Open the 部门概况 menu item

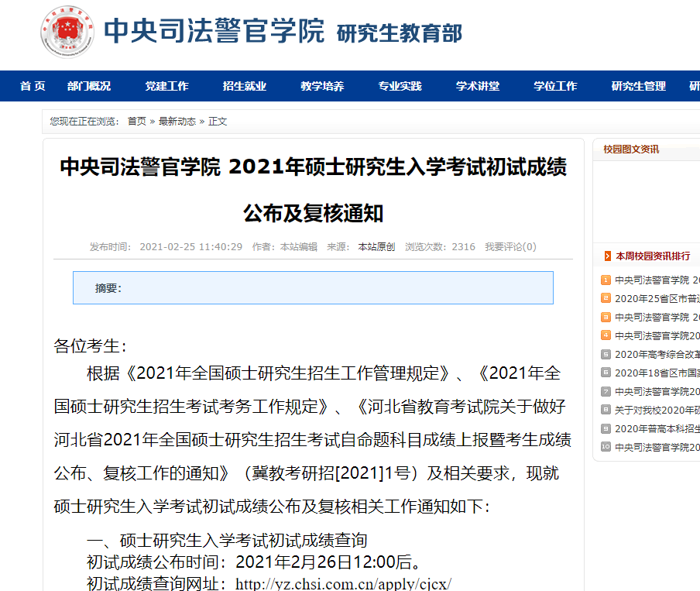pyautogui.click(x=89, y=86)
